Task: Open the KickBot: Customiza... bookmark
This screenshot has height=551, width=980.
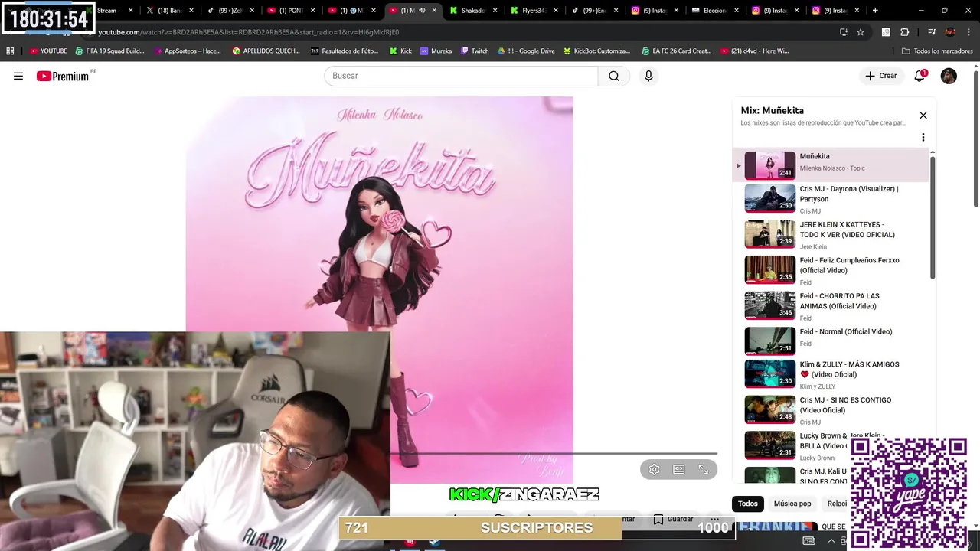Action: click(x=596, y=51)
